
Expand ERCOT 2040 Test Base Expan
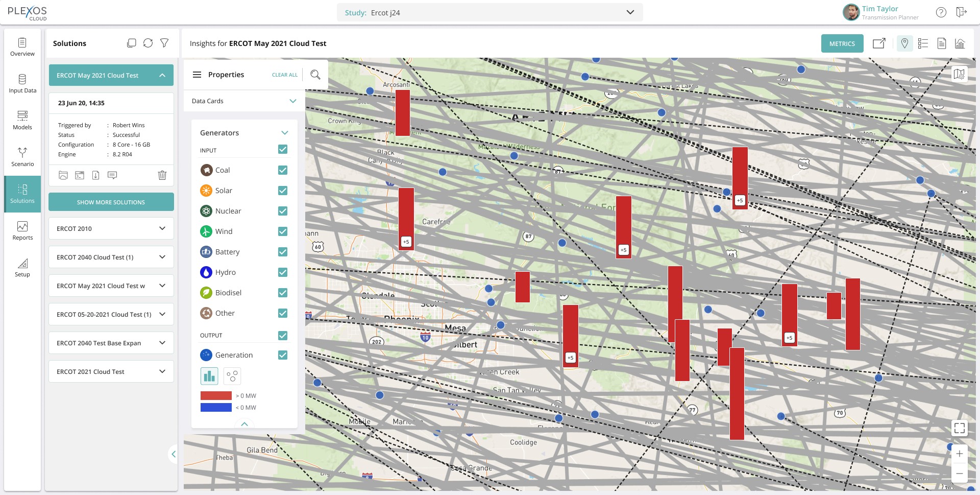(111, 343)
